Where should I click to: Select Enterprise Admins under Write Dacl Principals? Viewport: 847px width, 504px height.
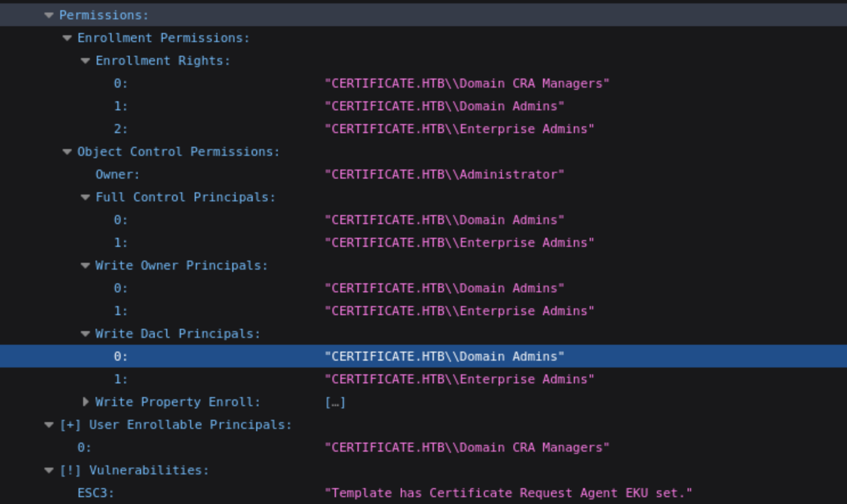[x=459, y=379]
